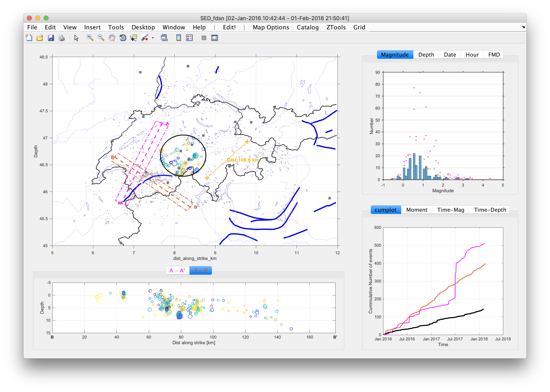The image size is (550, 392).
Task: Switch to the Time-Depth tab
Action: [490, 210]
